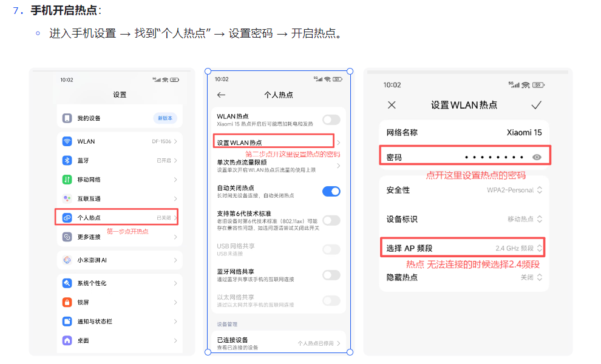
Task: Toggle the WLAN热点 switch on
Action: pos(331,120)
